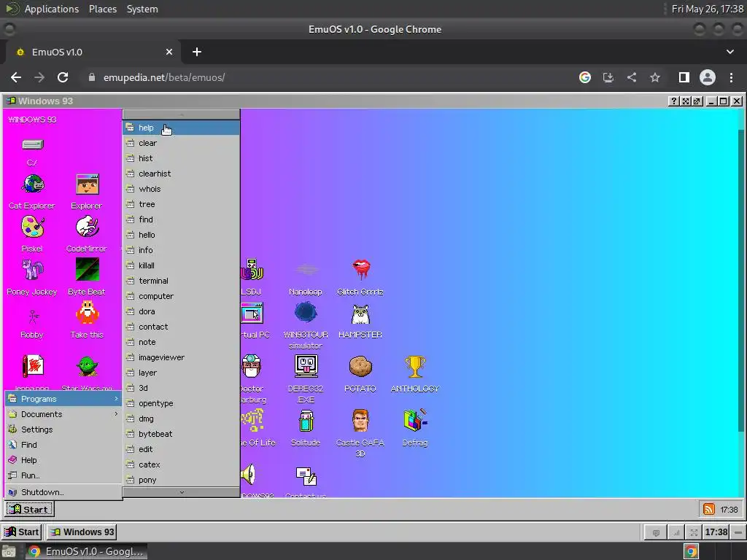Viewport: 747px width, 560px height.
Task: Open Chrome three-dot menu
Action: [x=731, y=77]
